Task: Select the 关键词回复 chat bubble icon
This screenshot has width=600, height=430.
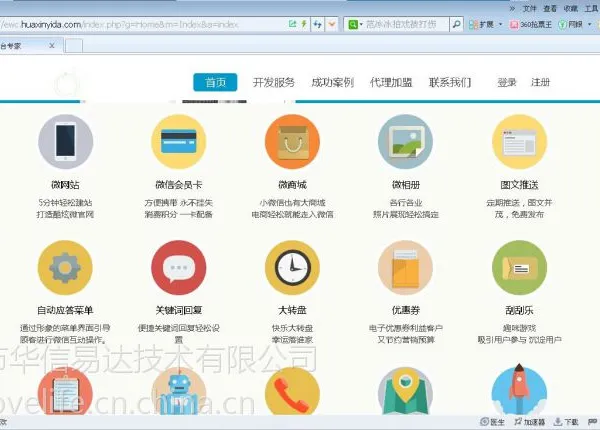Action: coord(179,267)
